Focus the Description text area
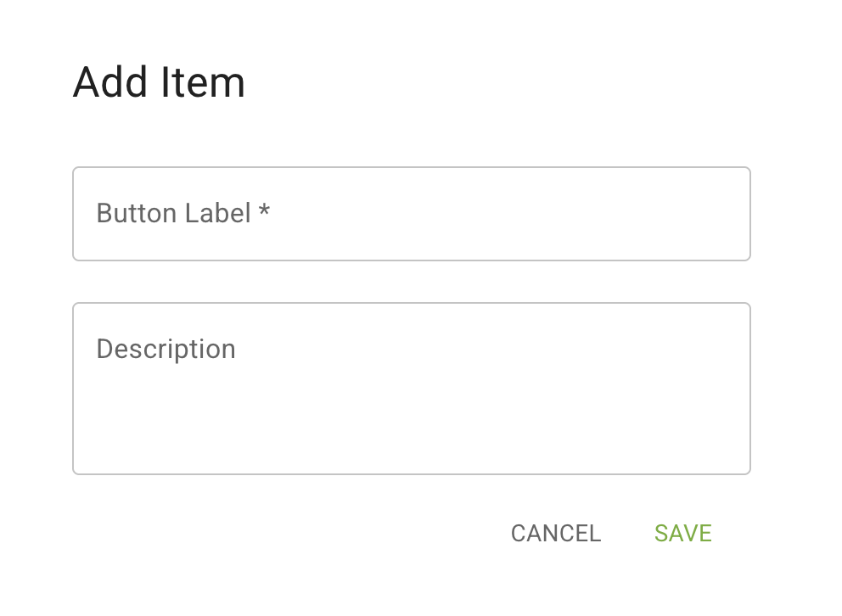 [412, 389]
